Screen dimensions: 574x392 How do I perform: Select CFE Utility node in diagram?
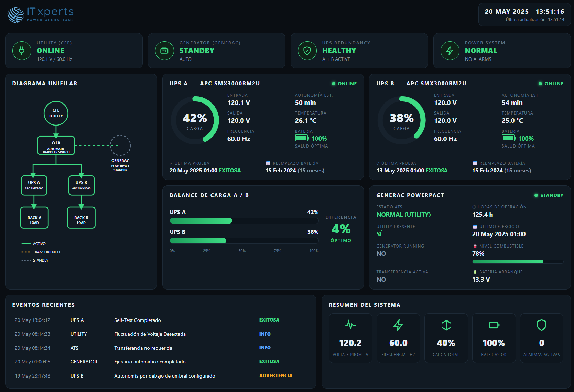coord(56,113)
